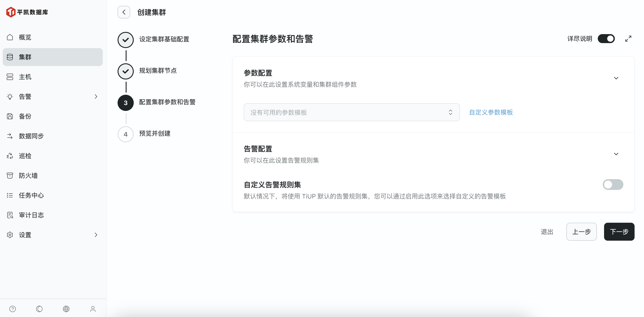Open the 防火墙 firewall settings
The width and height of the screenshot is (644, 317).
[x=28, y=175]
